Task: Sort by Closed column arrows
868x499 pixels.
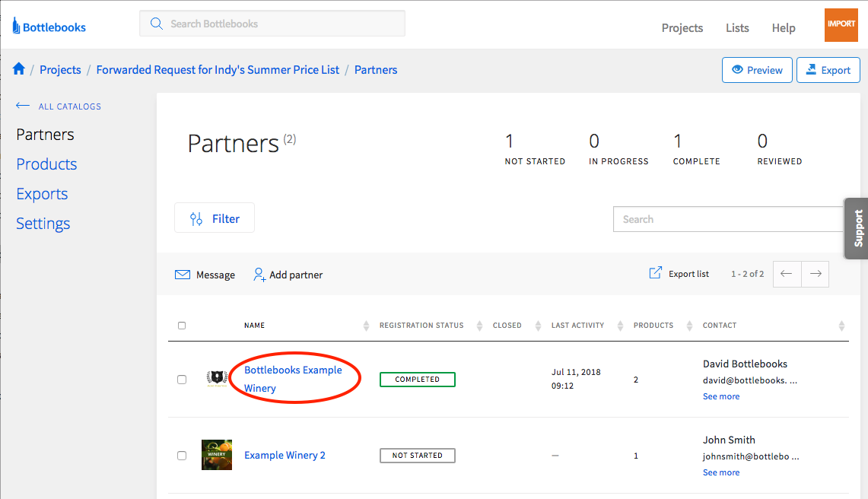Action: (x=538, y=326)
